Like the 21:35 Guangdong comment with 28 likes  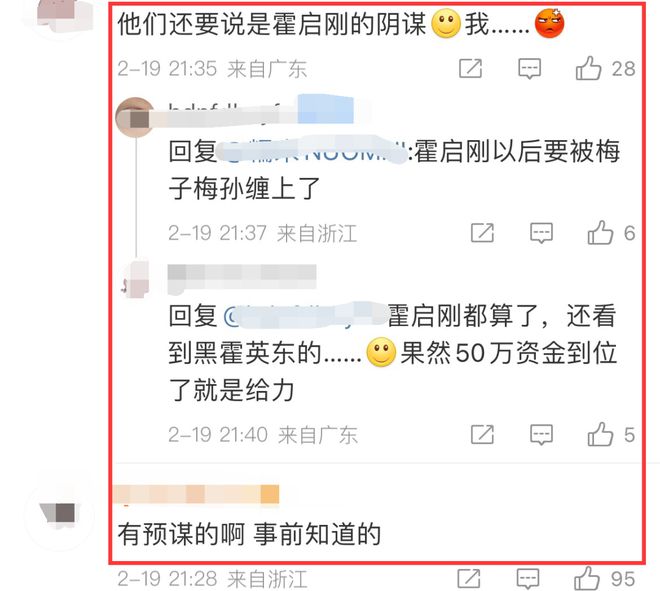click(x=588, y=68)
